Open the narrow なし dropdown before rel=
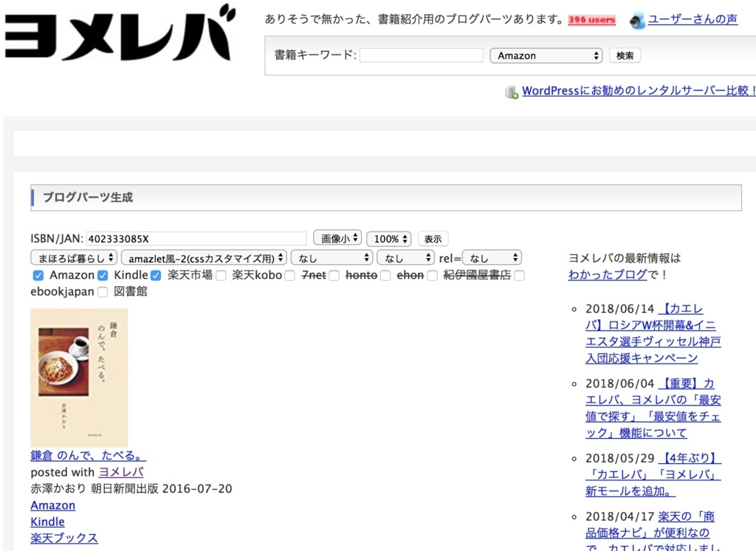 pos(405,258)
